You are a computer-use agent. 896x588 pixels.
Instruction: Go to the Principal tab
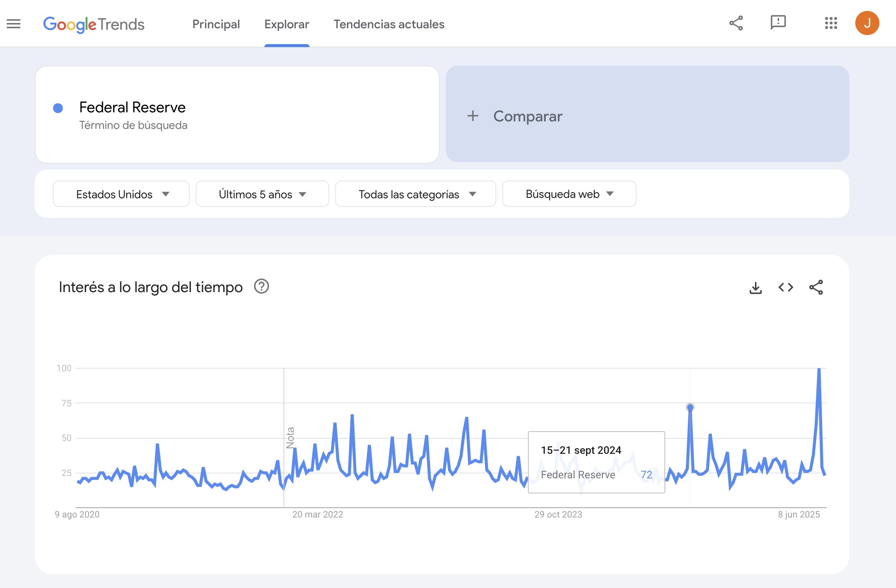(x=216, y=24)
